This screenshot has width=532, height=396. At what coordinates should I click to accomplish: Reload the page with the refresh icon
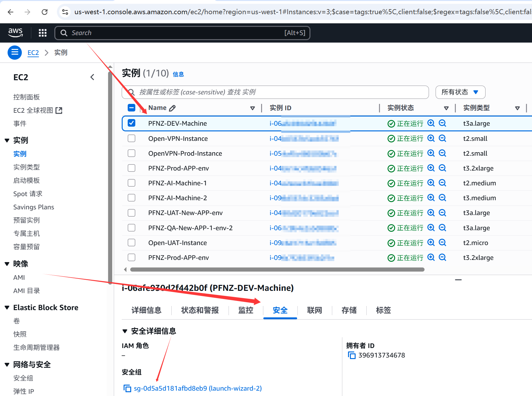coord(45,12)
